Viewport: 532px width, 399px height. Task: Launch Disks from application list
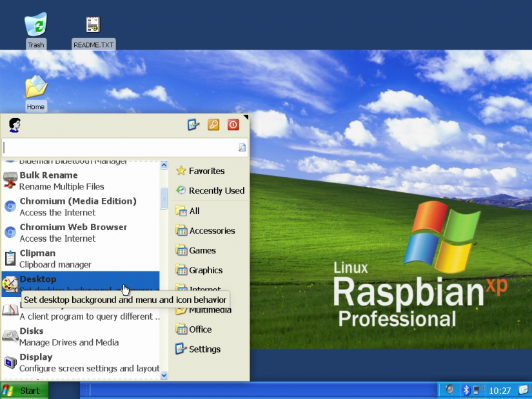coord(59,336)
